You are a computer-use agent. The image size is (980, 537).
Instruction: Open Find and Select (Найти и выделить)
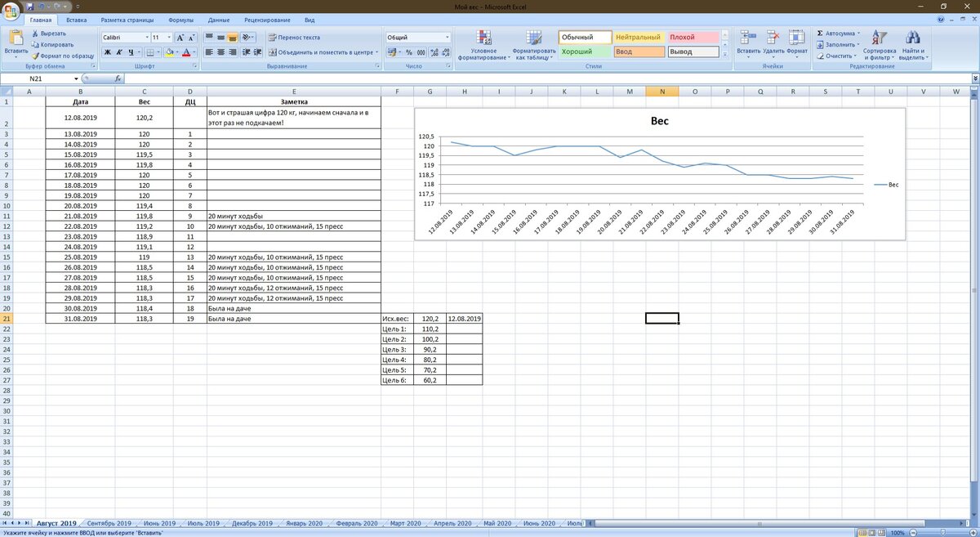[912, 46]
